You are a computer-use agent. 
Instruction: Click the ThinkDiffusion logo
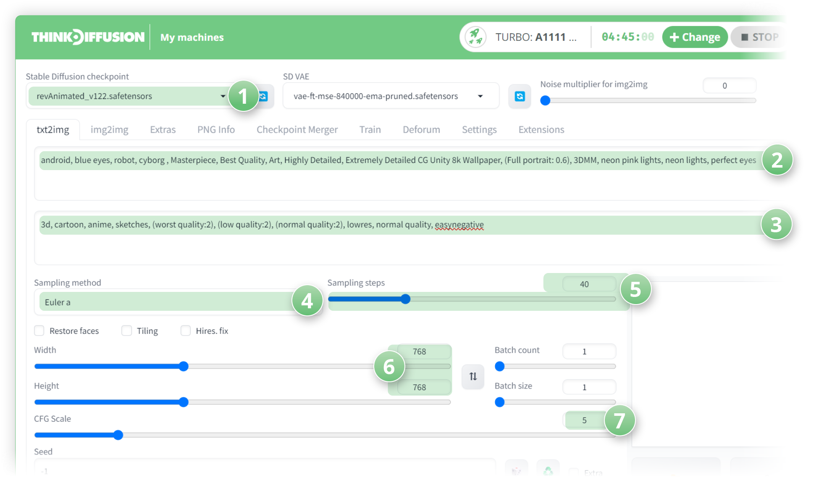point(88,37)
